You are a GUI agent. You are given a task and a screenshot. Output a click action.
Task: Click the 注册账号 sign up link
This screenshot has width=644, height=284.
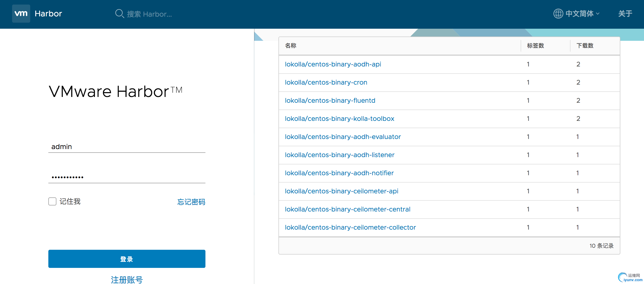tap(127, 280)
